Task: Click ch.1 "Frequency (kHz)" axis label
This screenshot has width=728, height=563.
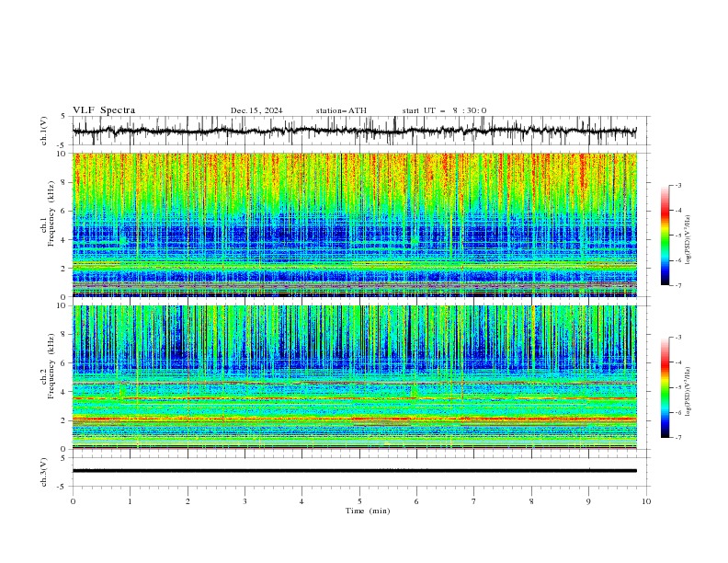Action: click(x=51, y=212)
